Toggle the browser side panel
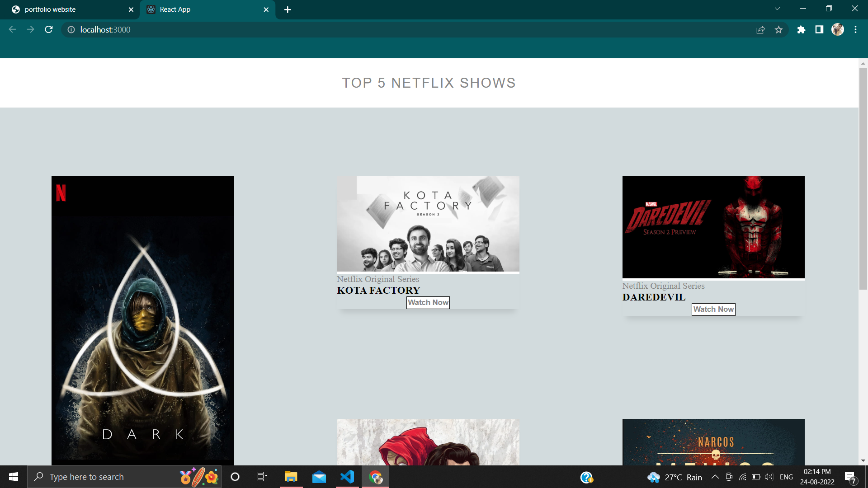This screenshot has height=488, width=868. [819, 30]
